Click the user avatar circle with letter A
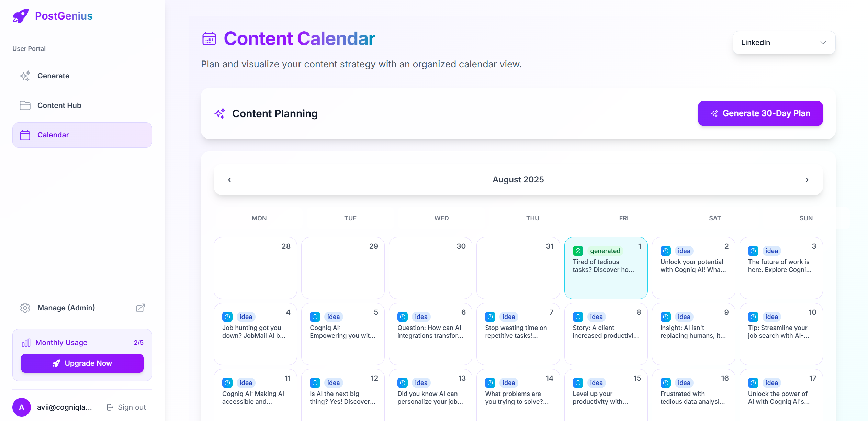The width and height of the screenshot is (868, 421). point(22,407)
